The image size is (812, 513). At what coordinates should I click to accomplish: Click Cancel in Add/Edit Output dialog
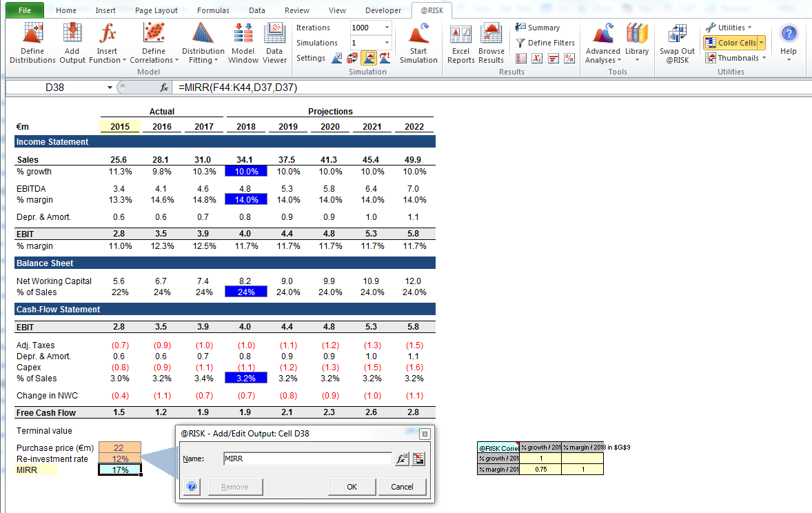pos(402,487)
